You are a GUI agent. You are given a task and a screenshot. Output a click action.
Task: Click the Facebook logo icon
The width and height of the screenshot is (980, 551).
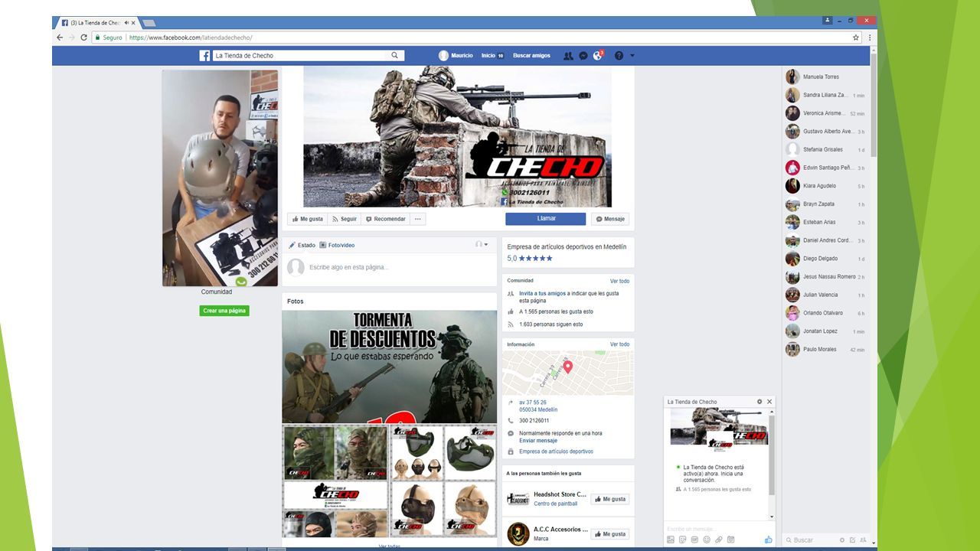pos(205,55)
